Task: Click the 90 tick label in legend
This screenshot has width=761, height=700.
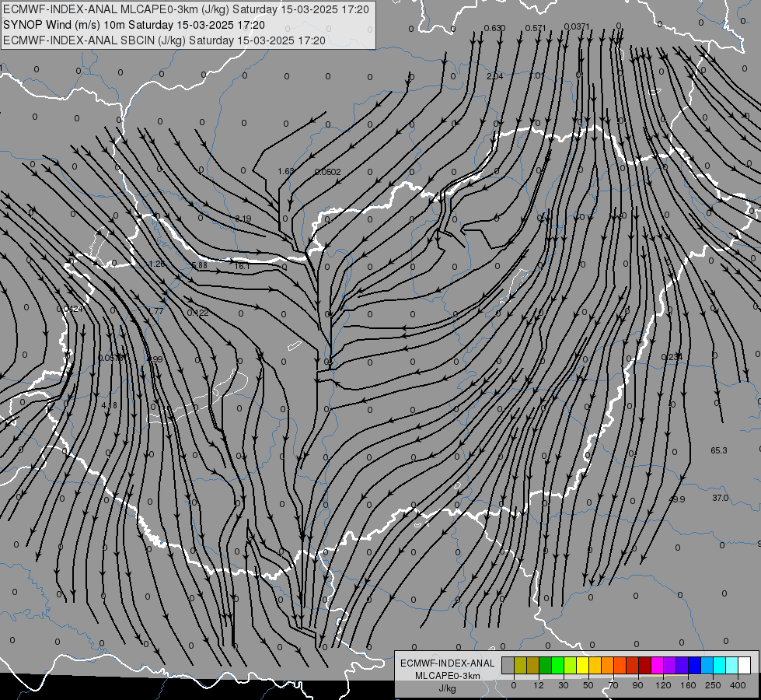Action: tap(637, 685)
